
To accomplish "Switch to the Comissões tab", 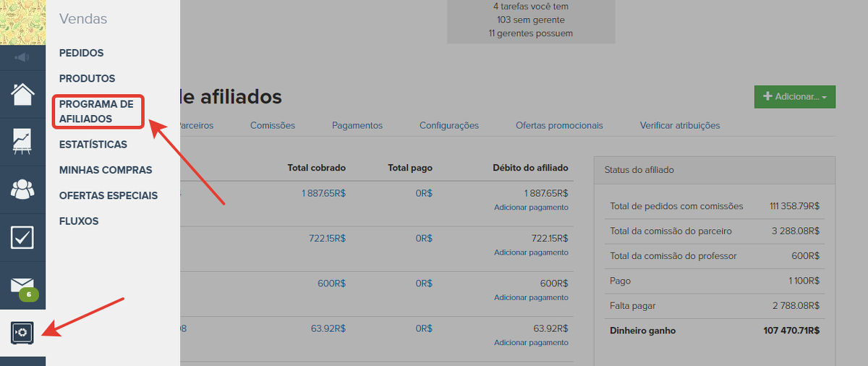I will click(x=273, y=125).
